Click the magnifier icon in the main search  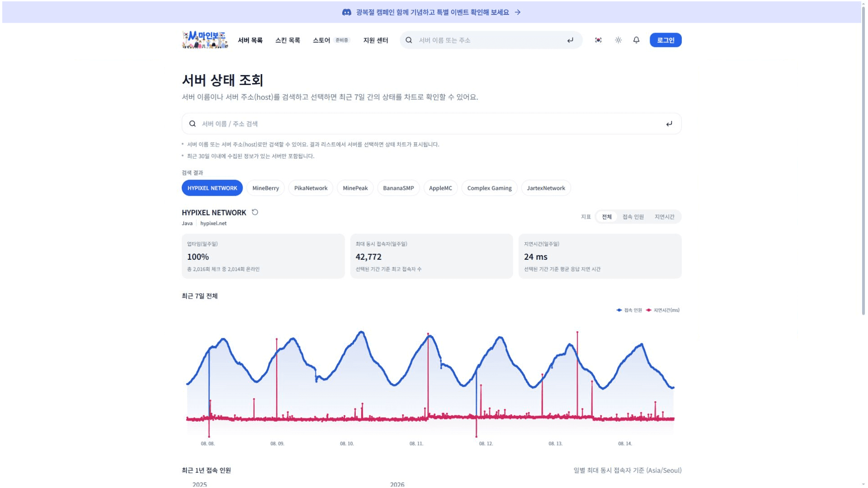pyautogui.click(x=193, y=124)
